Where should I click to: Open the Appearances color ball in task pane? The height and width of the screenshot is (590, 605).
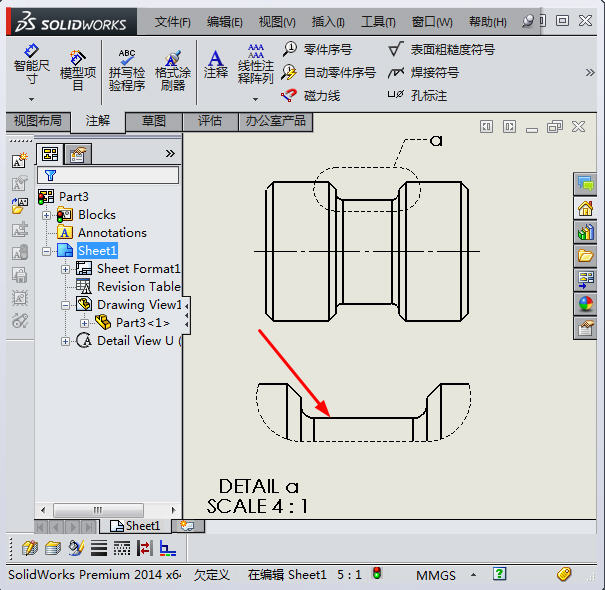pos(585,304)
